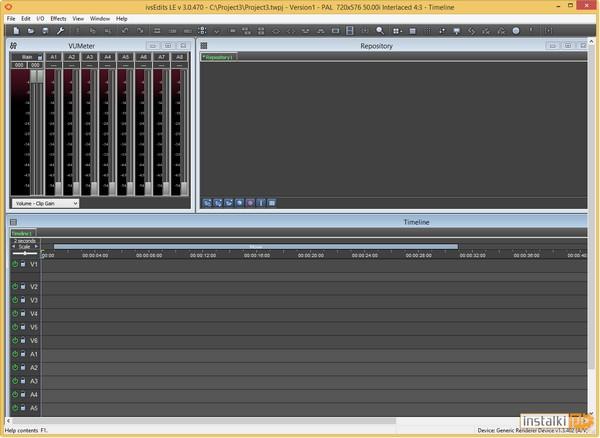Click the purple Repository bottom toolbar icon
Screen dimensions: 600x438
coord(250,203)
